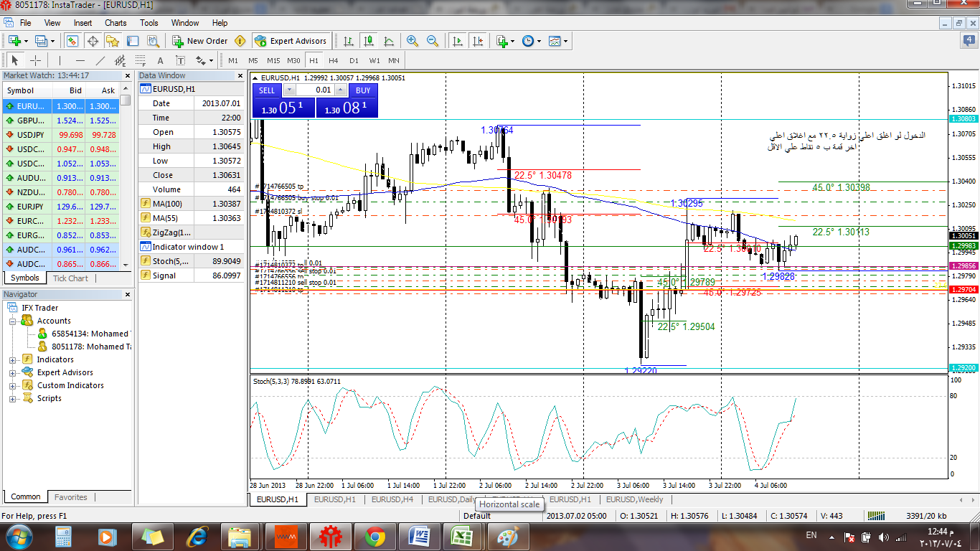Open the New Chart toolbar icon
Screen dimensions: 980x551
[14, 41]
